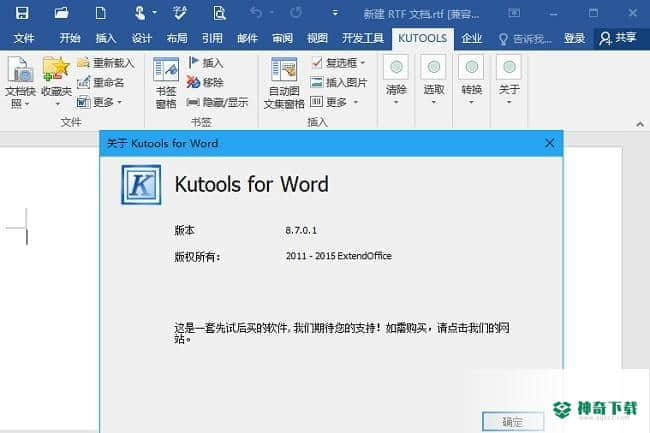The image size is (650, 433).
Task: Click the 插入图片 button
Action: (x=339, y=82)
